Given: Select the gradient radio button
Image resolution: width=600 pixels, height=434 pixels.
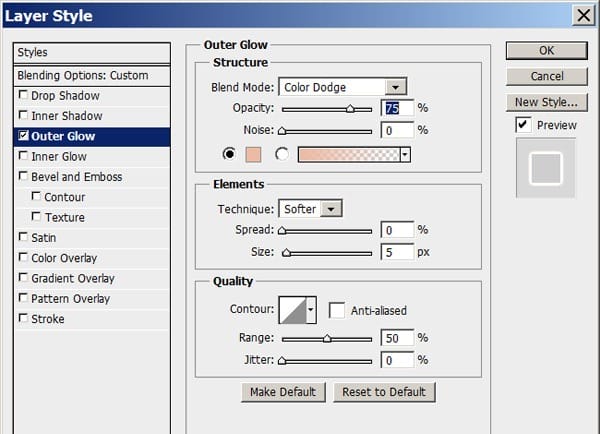Looking at the screenshot, I should click(282, 154).
